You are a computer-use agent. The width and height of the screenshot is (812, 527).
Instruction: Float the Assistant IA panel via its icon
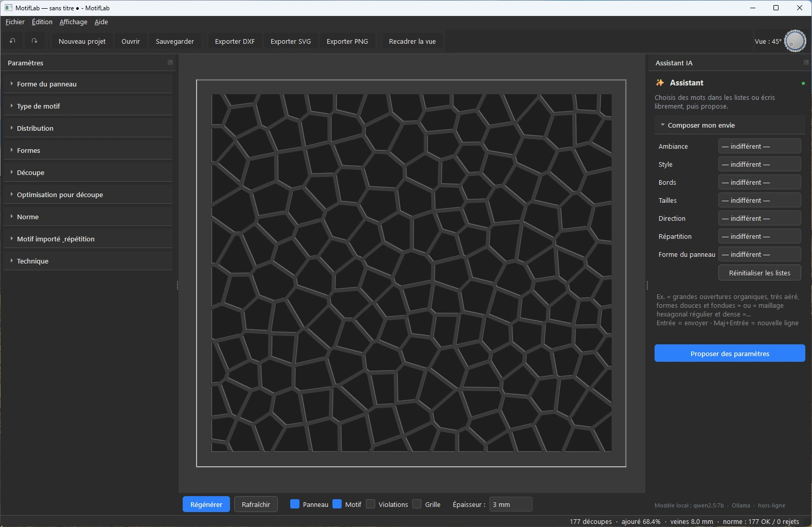pos(806,62)
